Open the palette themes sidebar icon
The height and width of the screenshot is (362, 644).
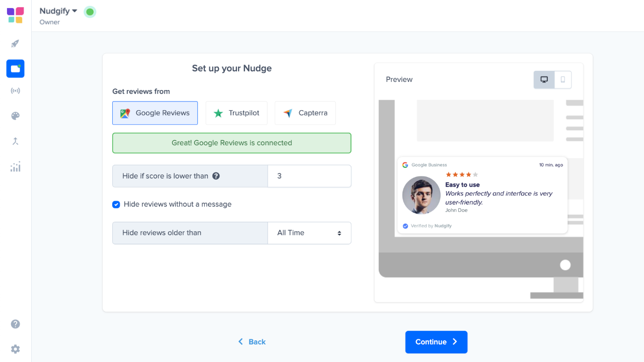(15, 116)
